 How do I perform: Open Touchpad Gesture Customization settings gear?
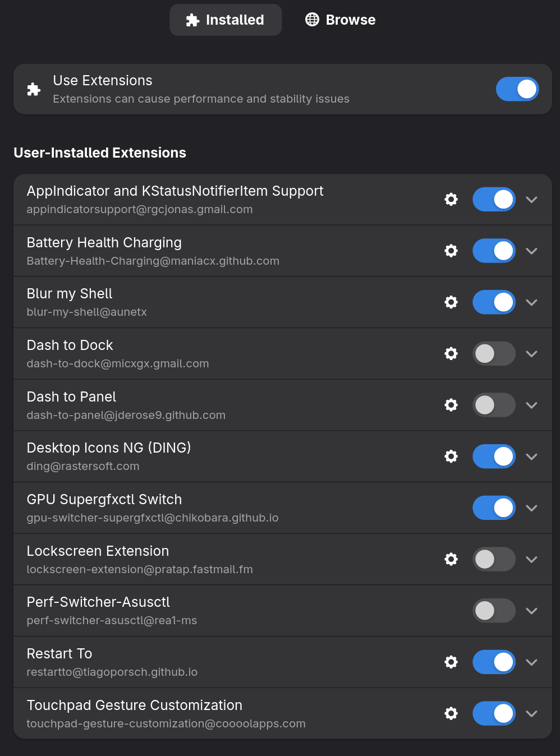451,713
